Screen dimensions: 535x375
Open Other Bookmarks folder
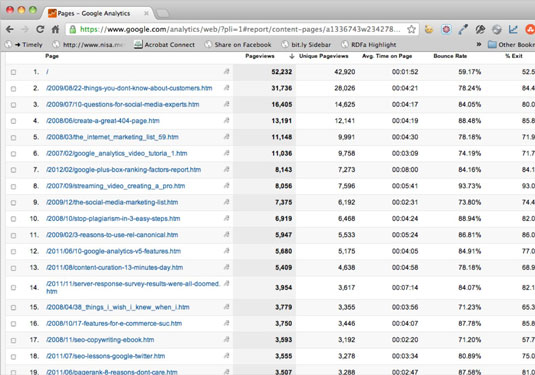click(511, 44)
